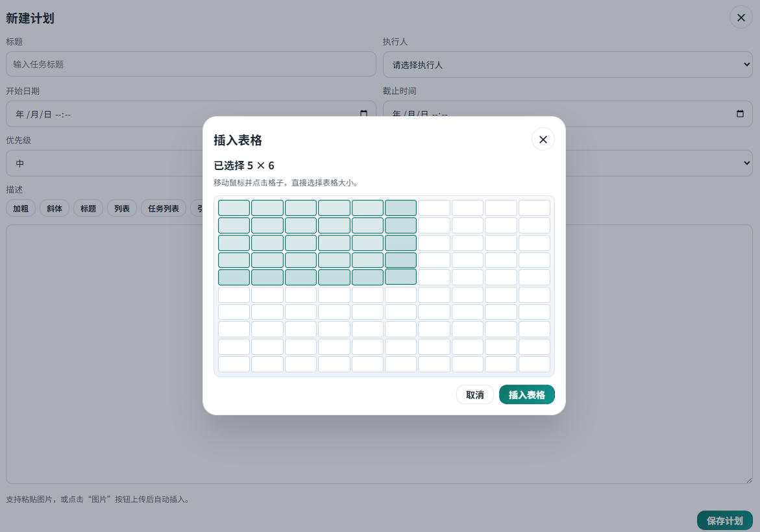Insert a 任务列表
Viewport: 760px width, 532px height.
click(164, 208)
